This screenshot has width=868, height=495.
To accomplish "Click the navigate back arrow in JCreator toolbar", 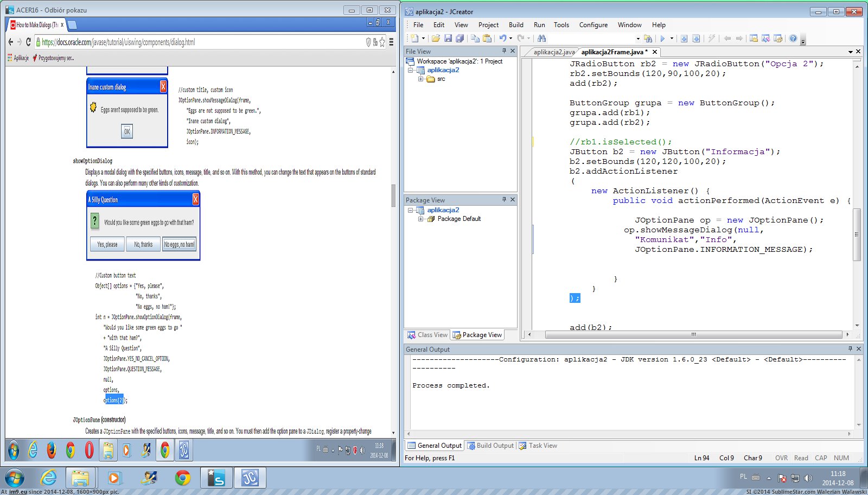I will point(727,38).
